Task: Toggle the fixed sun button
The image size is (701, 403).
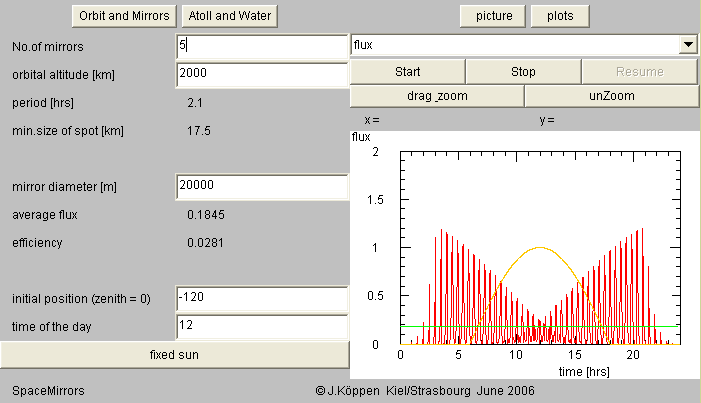Action: [175, 355]
